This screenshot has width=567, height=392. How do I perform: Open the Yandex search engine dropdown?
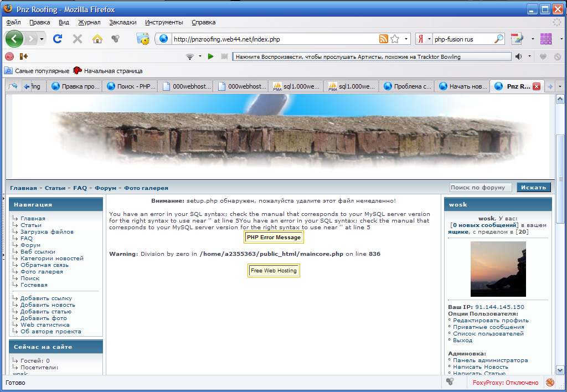[424, 39]
